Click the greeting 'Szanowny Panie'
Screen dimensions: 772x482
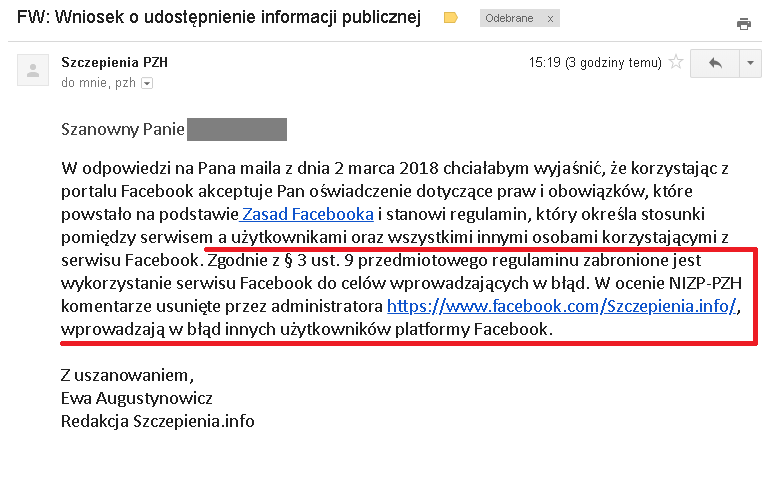pyautogui.click(x=120, y=129)
